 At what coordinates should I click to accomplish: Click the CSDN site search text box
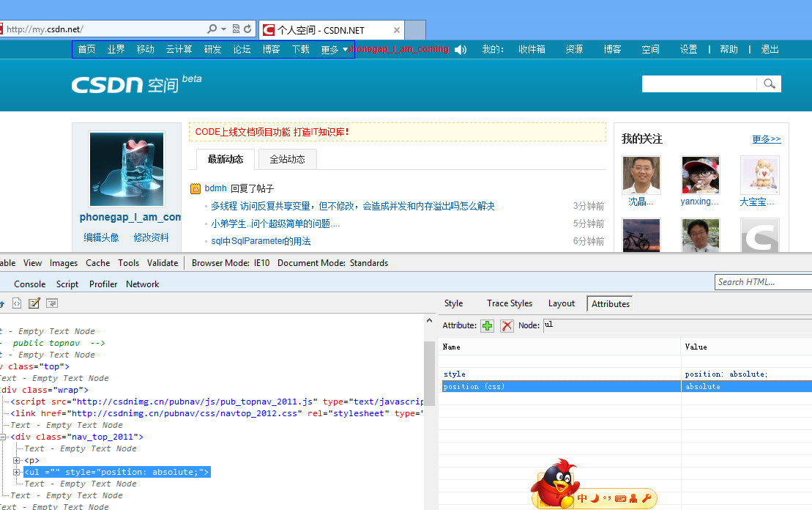coord(700,84)
